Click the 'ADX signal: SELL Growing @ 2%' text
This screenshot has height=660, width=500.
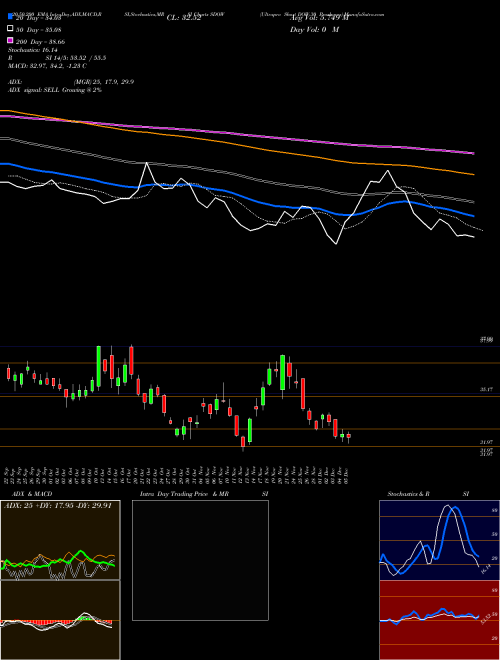(x=55, y=90)
